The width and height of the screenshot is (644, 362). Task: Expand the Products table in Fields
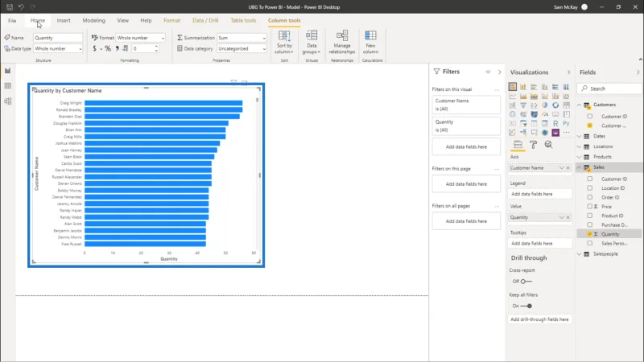click(579, 157)
